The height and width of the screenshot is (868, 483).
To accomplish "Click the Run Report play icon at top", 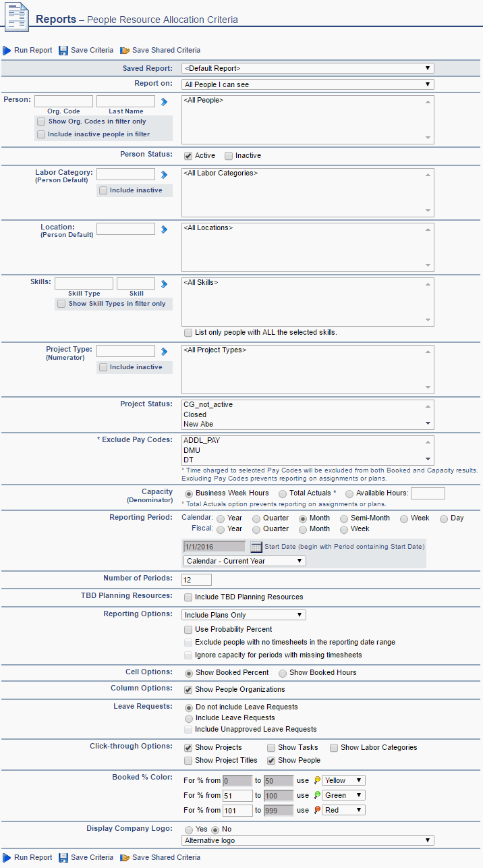I will coord(7,51).
